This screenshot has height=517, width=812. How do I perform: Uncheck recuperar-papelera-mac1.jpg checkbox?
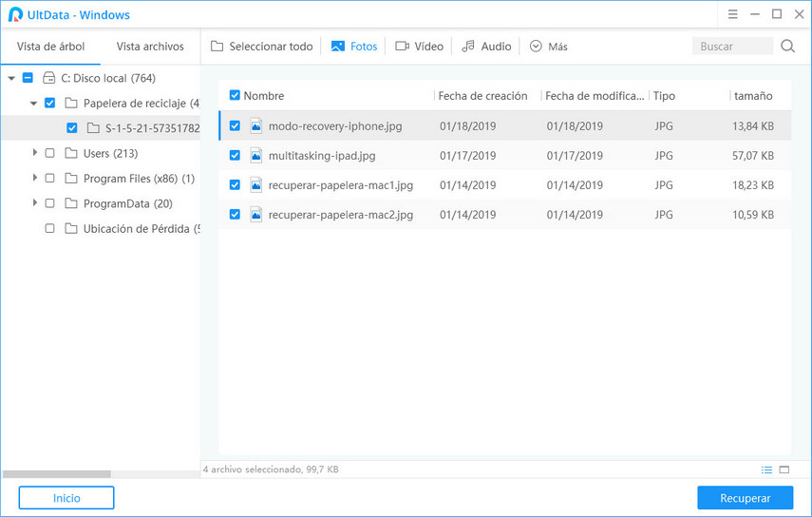(x=235, y=185)
